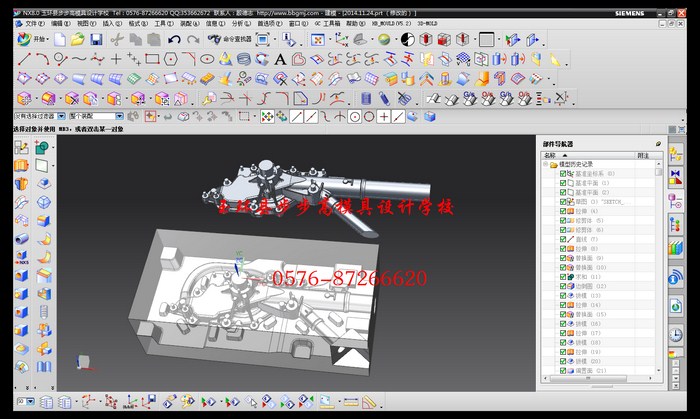The image size is (700, 419).
Task: Open the 文件 (File) menu
Action: (34, 22)
